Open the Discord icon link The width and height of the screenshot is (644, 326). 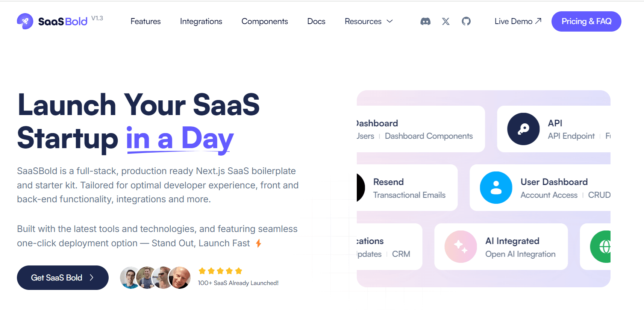[x=425, y=21]
